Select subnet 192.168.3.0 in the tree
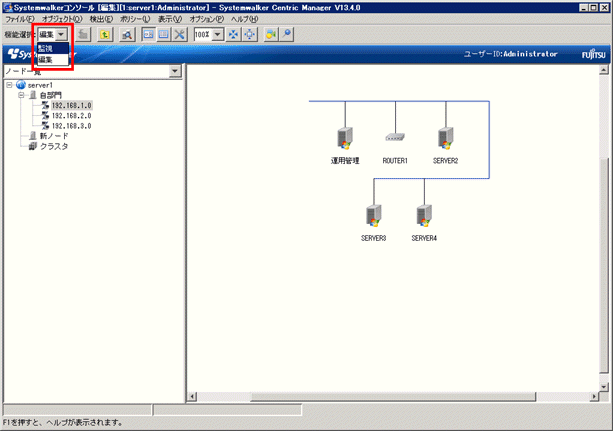Screen dimensions: 613x431 point(72,126)
